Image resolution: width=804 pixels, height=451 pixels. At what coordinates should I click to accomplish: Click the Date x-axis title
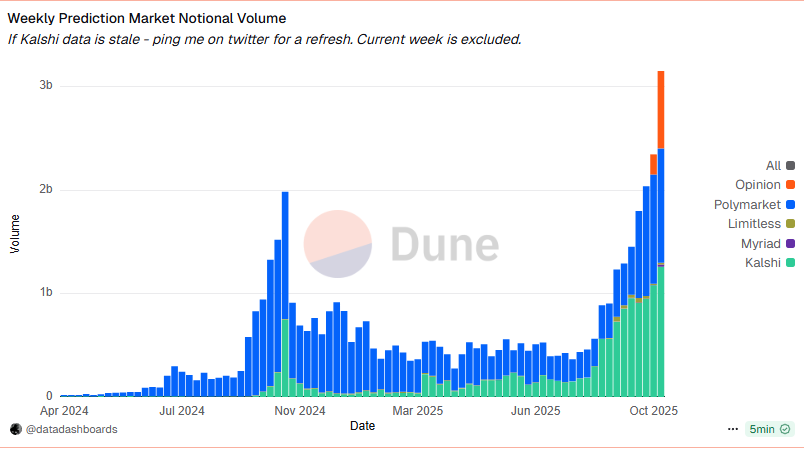pyautogui.click(x=363, y=426)
